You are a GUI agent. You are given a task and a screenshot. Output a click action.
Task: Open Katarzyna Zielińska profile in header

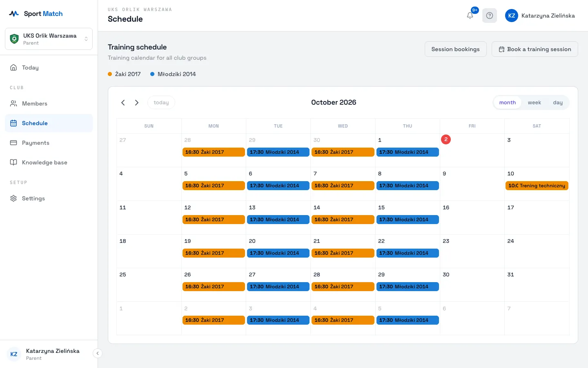click(540, 16)
